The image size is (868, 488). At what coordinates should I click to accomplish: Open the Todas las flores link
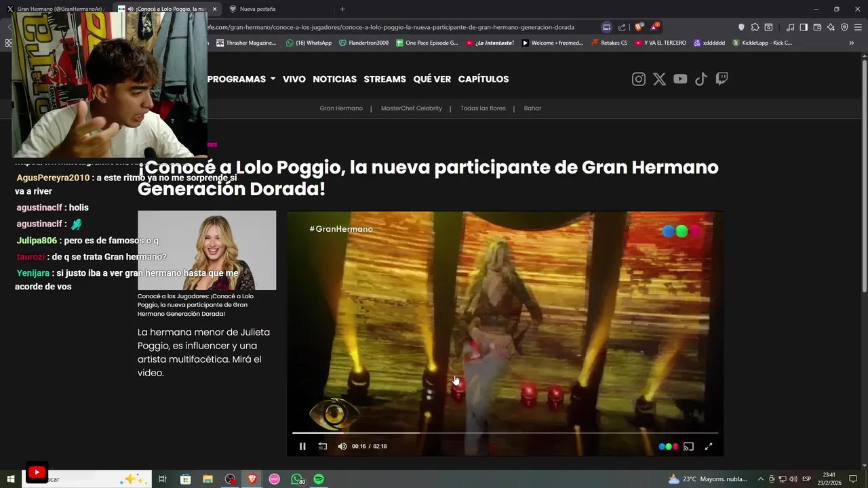[483, 108]
